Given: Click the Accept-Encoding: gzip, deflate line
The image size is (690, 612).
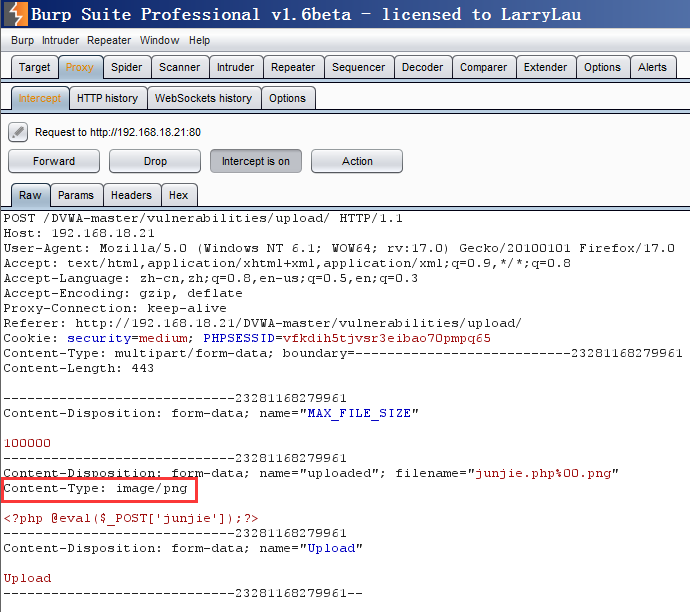Looking at the screenshot, I should tap(123, 293).
